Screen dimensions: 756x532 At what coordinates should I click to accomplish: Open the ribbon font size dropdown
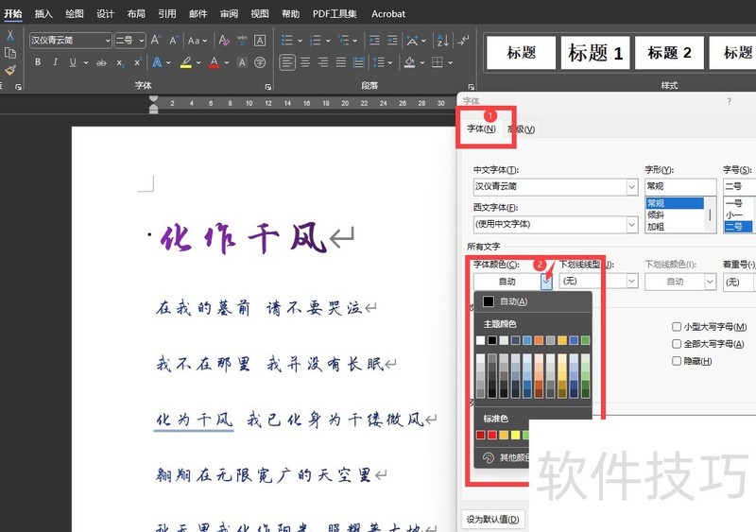click(141, 41)
